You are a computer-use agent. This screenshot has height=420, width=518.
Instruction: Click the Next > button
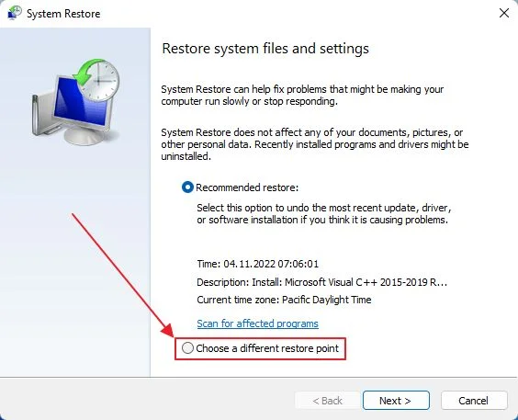point(396,401)
